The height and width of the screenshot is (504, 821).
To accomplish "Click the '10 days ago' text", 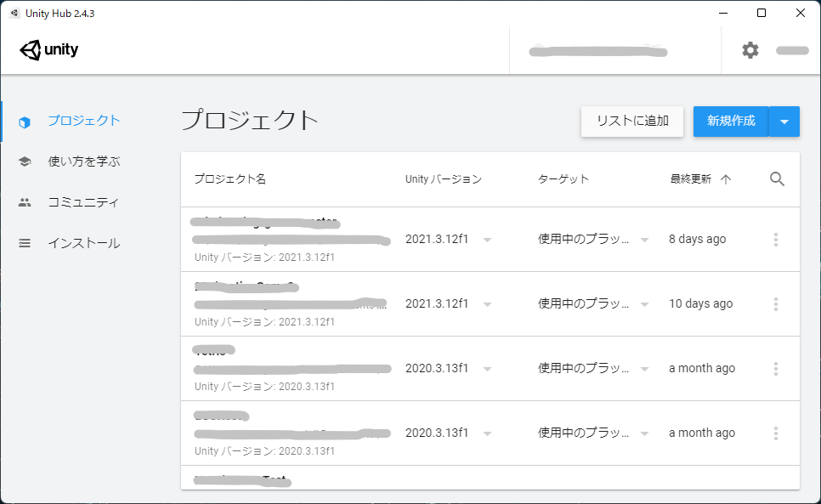I will [700, 303].
